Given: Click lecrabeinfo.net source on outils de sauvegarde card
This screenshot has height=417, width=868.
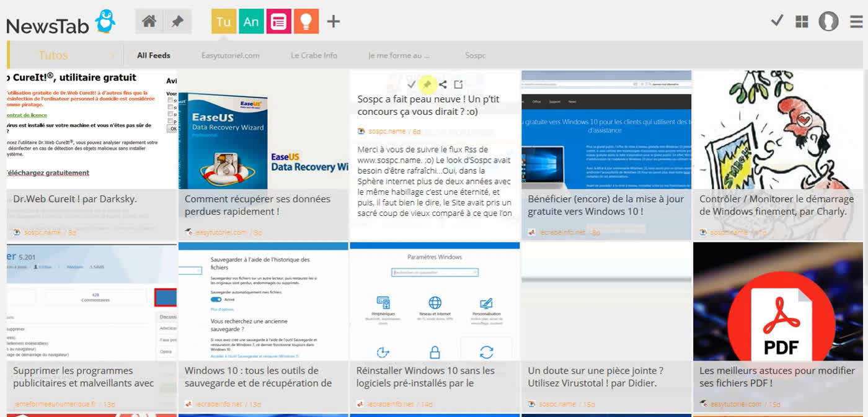Looking at the screenshot, I should (219, 404).
